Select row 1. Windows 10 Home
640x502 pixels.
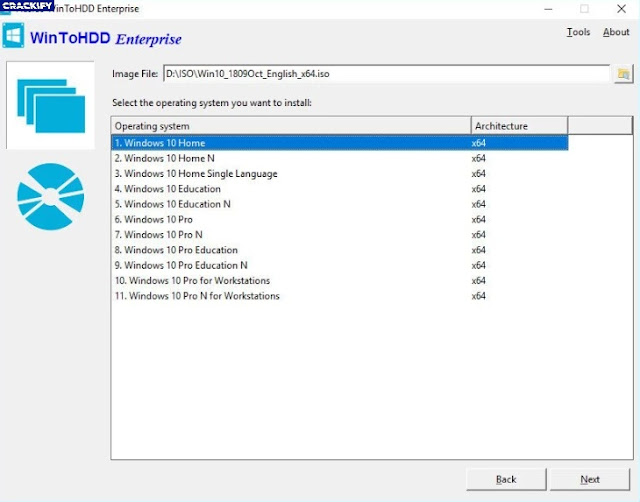click(x=340, y=143)
